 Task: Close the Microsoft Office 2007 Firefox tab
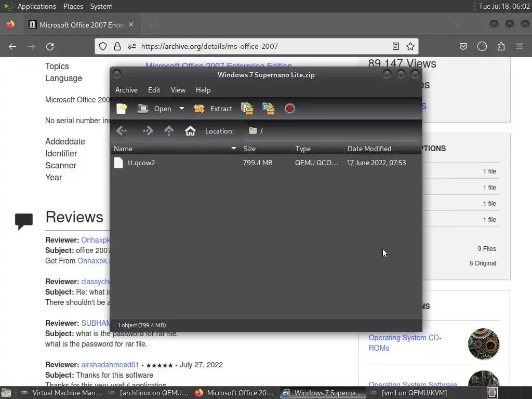[131, 25]
